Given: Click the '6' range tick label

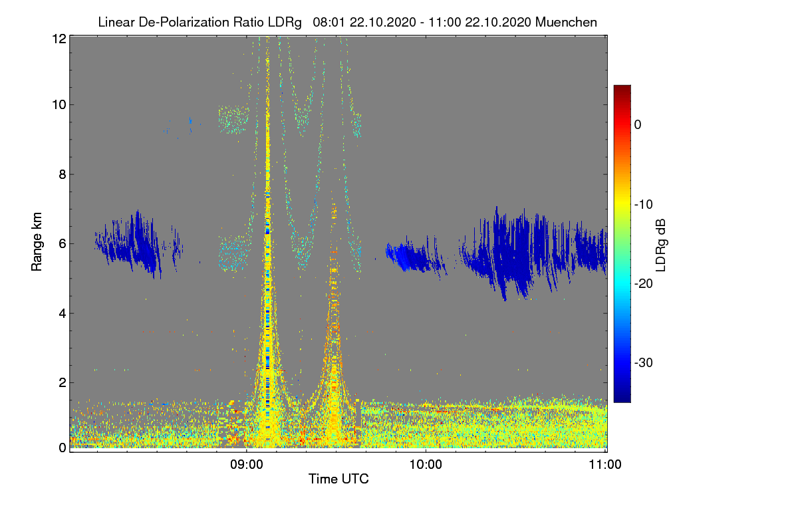Looking at the screenshot, I should [62, 243].
